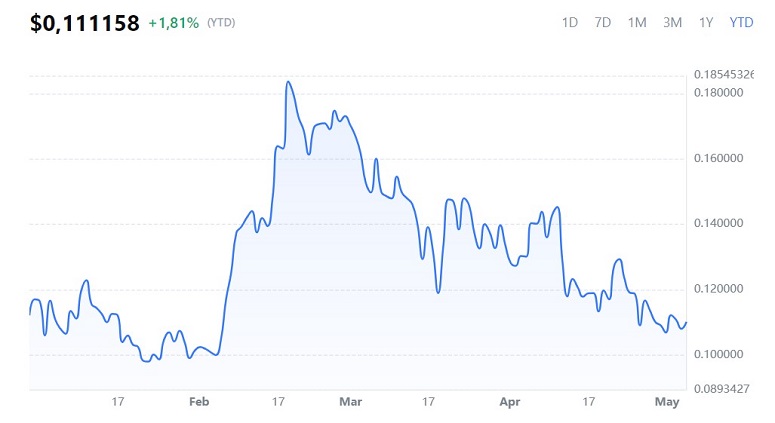This screenshot has height=423, width=775.
Task: Click the $0,111158 current price
Action: click(85, 24)
